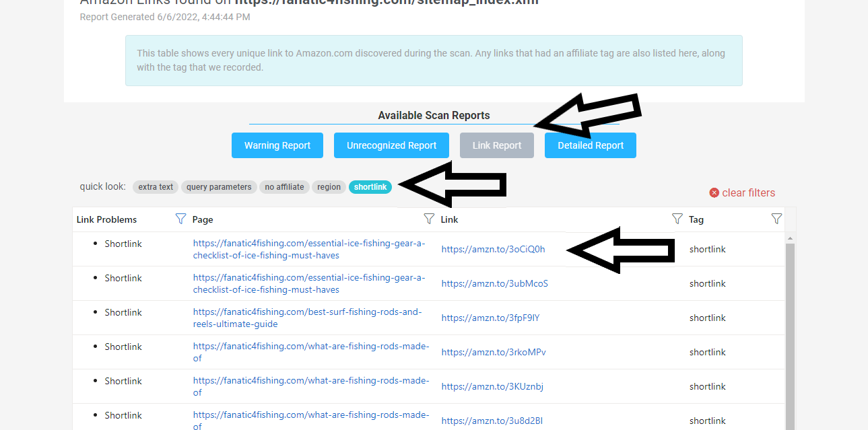Screen dimensions: 868x430
Task: Open the best-surf-fishing-rods-and-reels page link
Action: click(x=307, y=318)
